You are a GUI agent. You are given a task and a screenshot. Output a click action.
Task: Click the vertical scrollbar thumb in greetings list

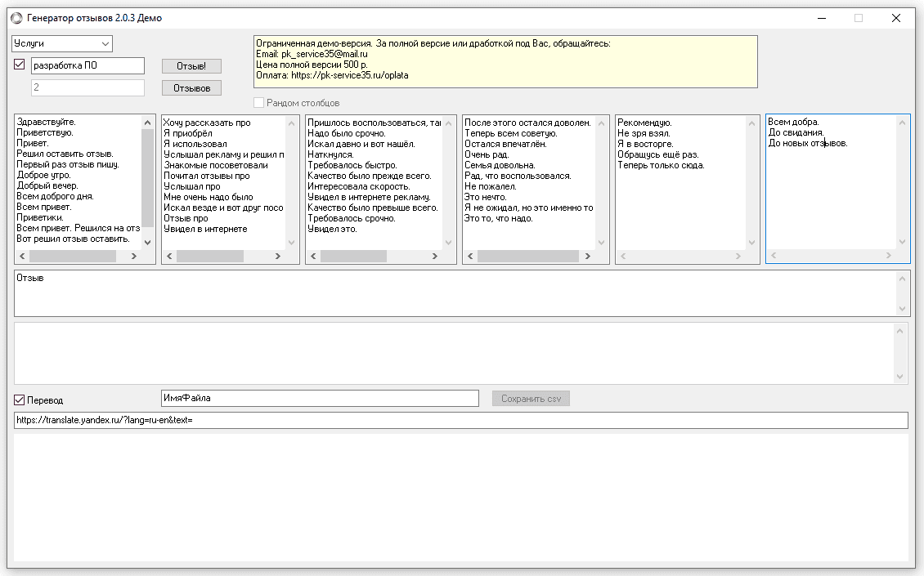[x=147, y=178]
